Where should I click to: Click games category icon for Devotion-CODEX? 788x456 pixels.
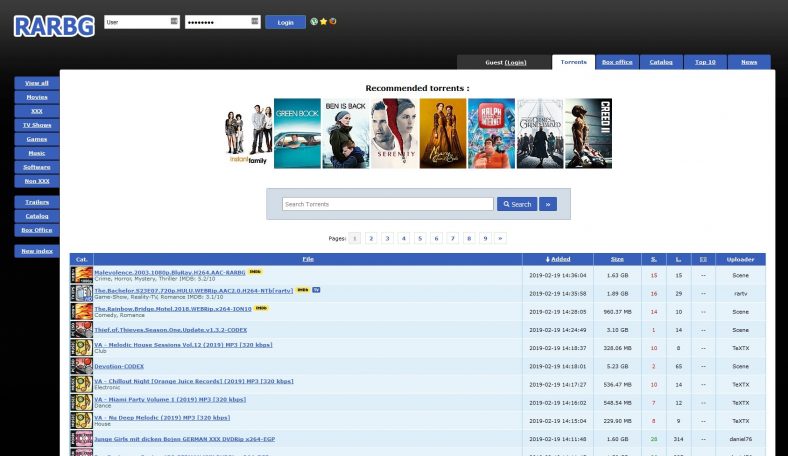[81, 366]
